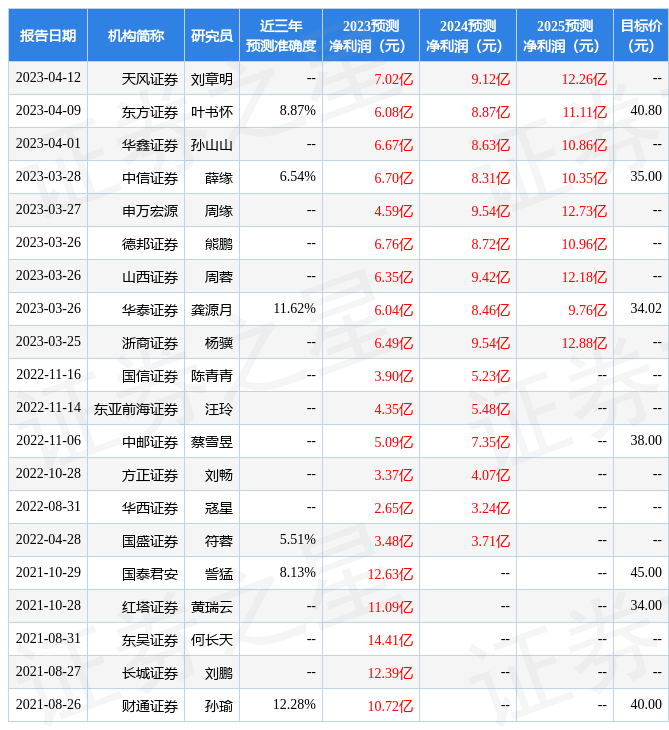
Task: Click the 2024预测净利润 column header
Action: 468,35
